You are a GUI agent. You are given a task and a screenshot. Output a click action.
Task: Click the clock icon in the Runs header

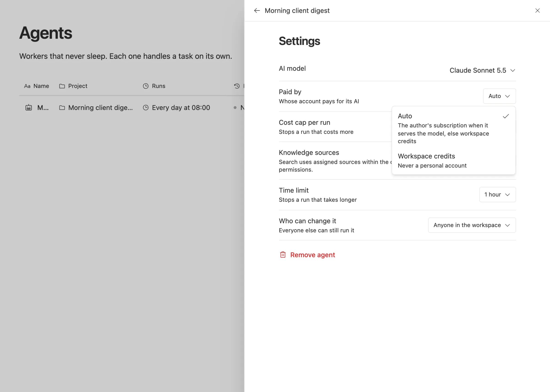tap(146, 86)
